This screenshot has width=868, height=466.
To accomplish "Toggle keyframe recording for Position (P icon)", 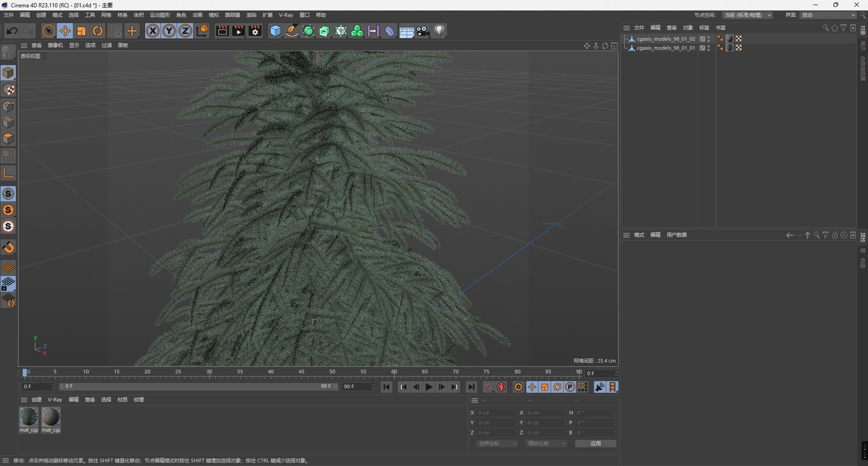I will pyautogui.click(x=569, y=387).
